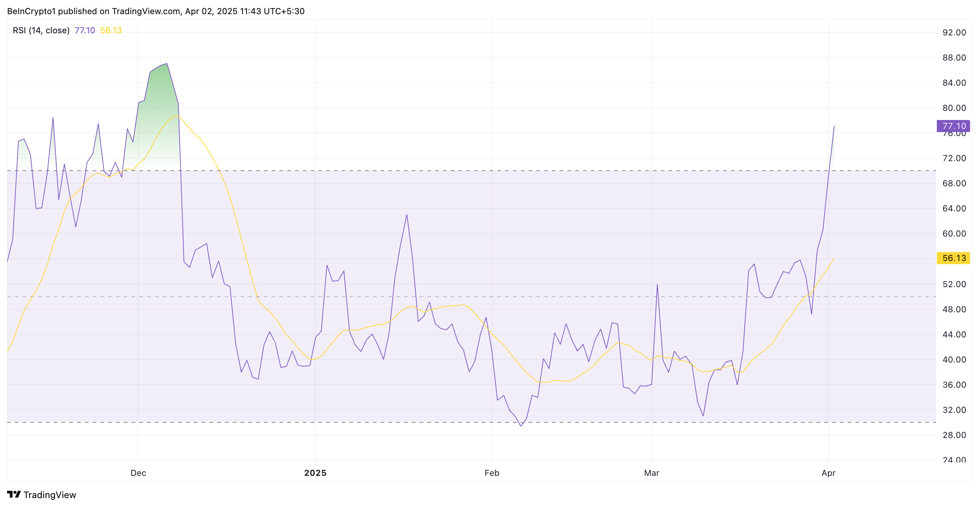Click the 92.00 price scale label

954,33
